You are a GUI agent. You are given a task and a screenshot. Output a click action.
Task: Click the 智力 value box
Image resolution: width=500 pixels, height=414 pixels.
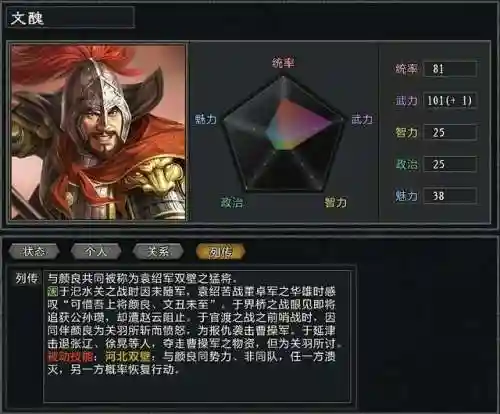tap(450, 132)
